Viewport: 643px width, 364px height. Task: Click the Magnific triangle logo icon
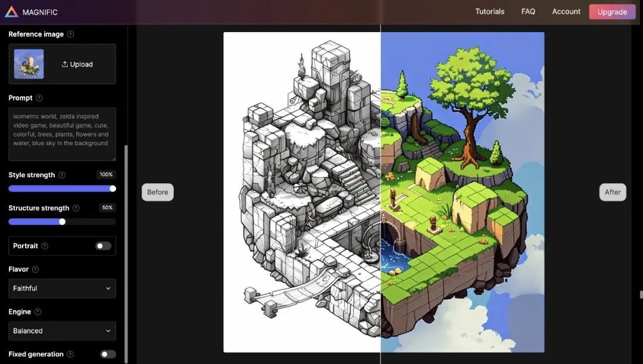pyautogui.click(x=11, y=11)
